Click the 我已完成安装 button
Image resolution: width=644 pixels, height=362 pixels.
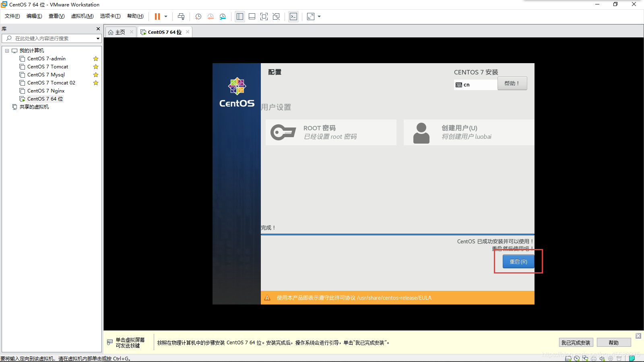[x=576, y=343]
